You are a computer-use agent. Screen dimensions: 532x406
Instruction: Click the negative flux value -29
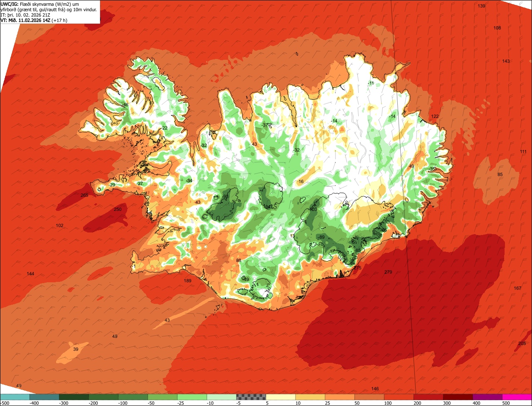(112, 185)
